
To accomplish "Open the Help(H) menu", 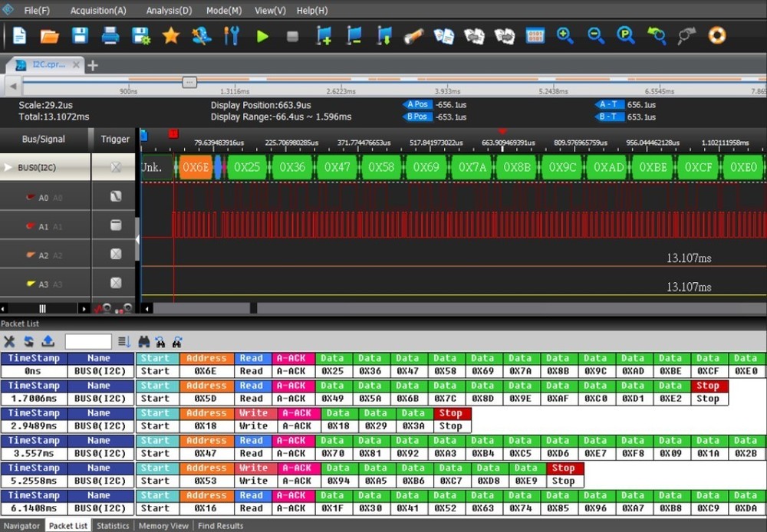I will click(x=312, y=10).
